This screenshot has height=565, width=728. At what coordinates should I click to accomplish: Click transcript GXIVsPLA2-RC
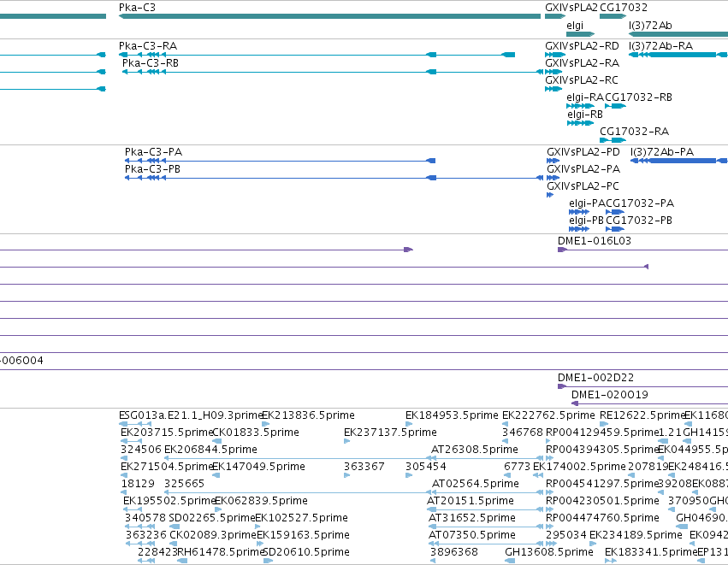click(x=553, y=89)
